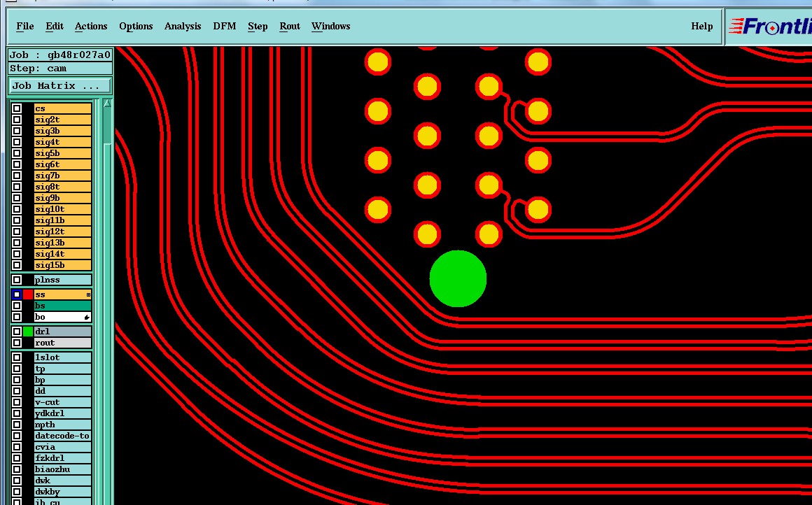
Task: Select the sig3b layer name
Action: pyautogui.click(x=63, y=131)
